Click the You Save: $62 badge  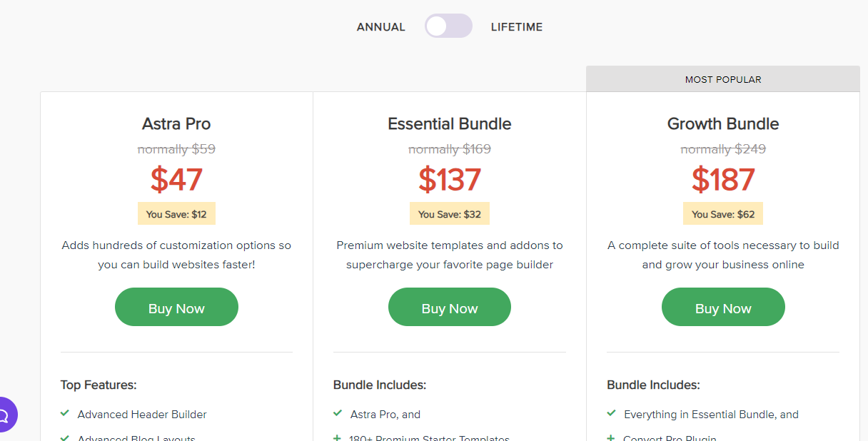[x=723, y=214]
